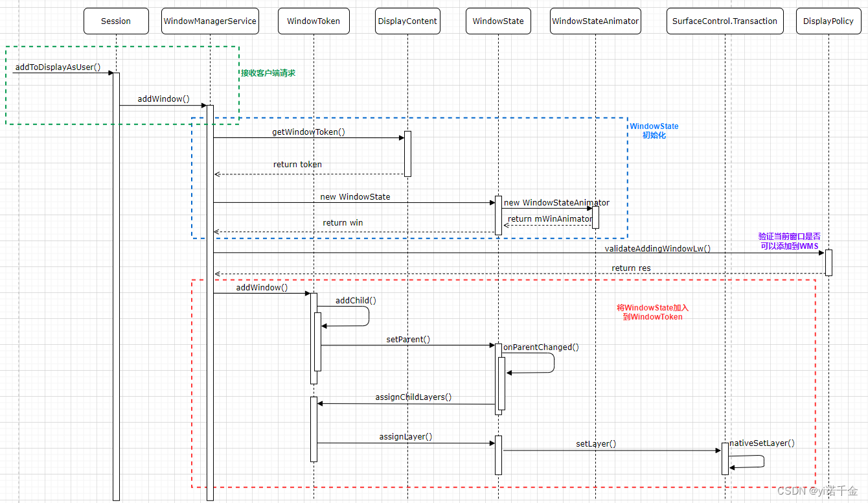Click the setLayer() message label

tap(596, 444)
